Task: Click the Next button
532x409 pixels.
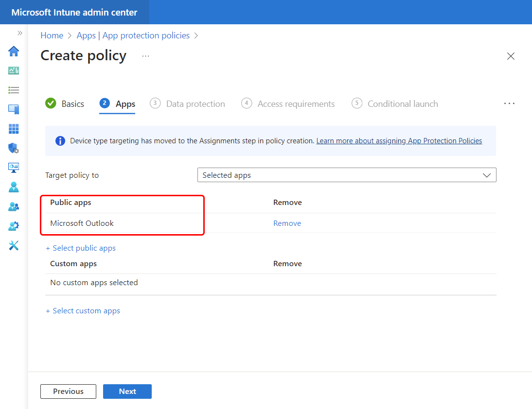Action: click(127, 391)
